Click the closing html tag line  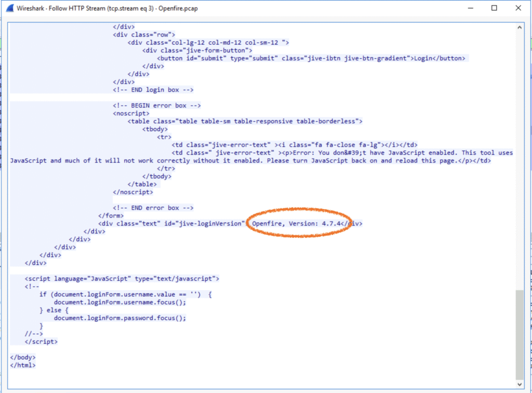pos(23,365)
